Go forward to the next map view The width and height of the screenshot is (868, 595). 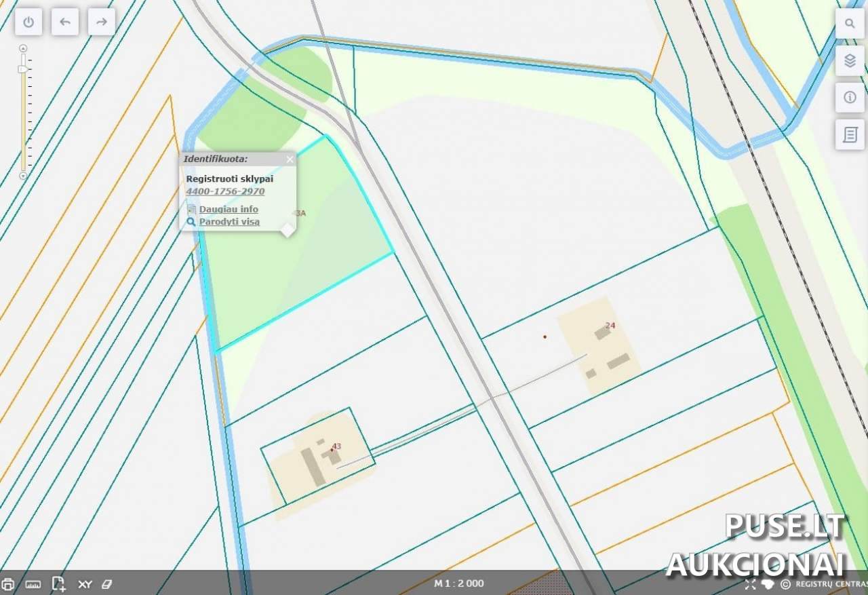click(102, 22)
